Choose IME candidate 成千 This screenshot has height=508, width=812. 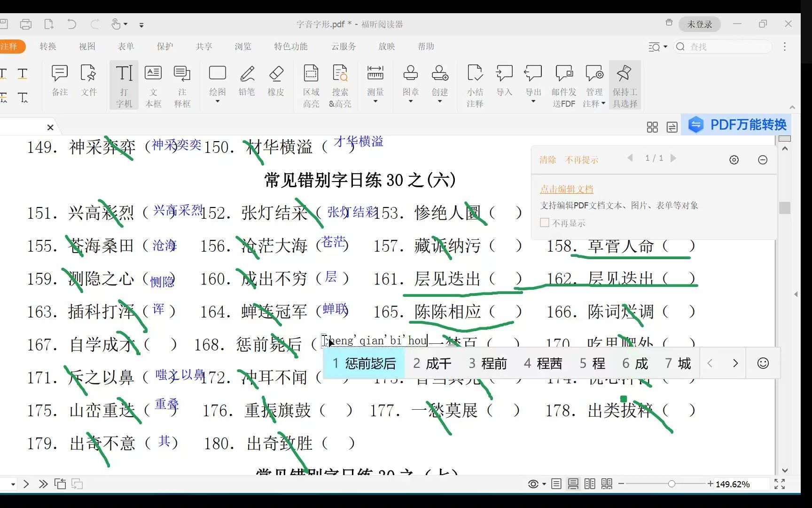coord(432,363)
